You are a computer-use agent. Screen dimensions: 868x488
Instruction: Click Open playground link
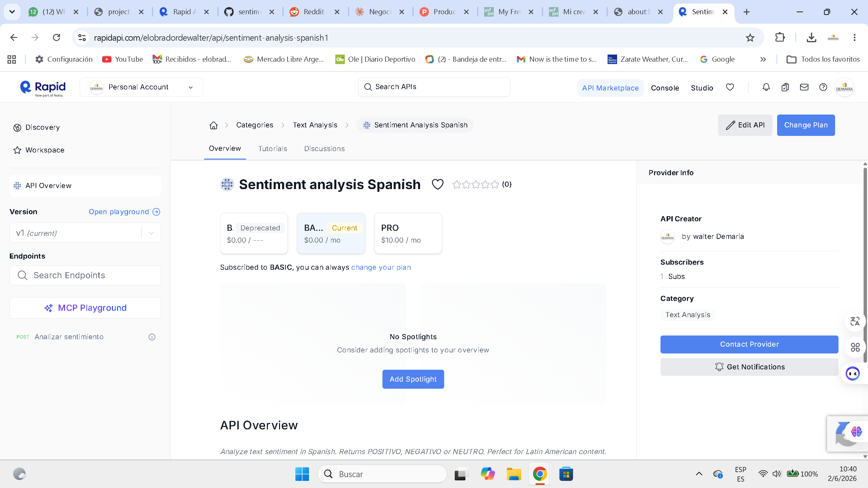(x=119, y=212)
